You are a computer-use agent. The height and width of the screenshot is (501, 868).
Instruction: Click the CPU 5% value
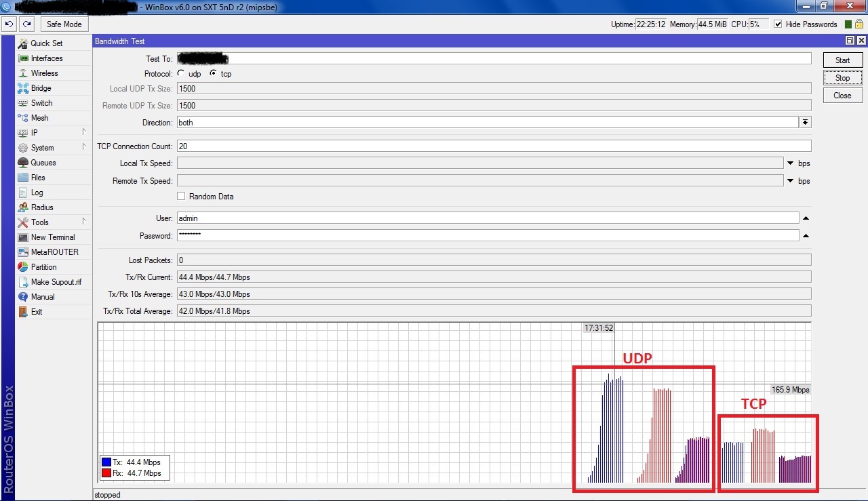point(759,24)
